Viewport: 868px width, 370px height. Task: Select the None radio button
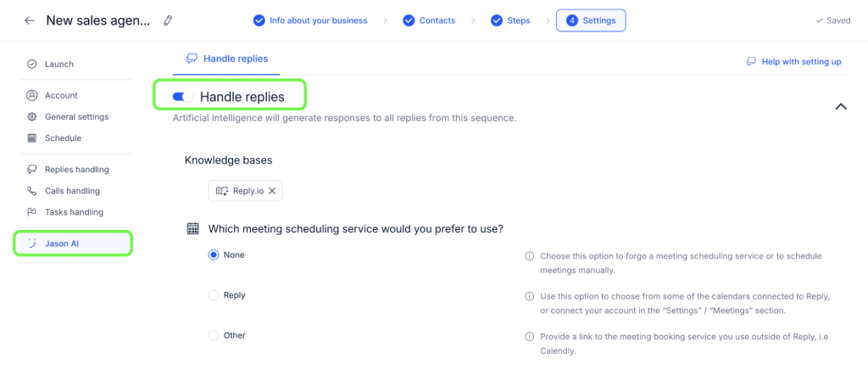(214, 255)
